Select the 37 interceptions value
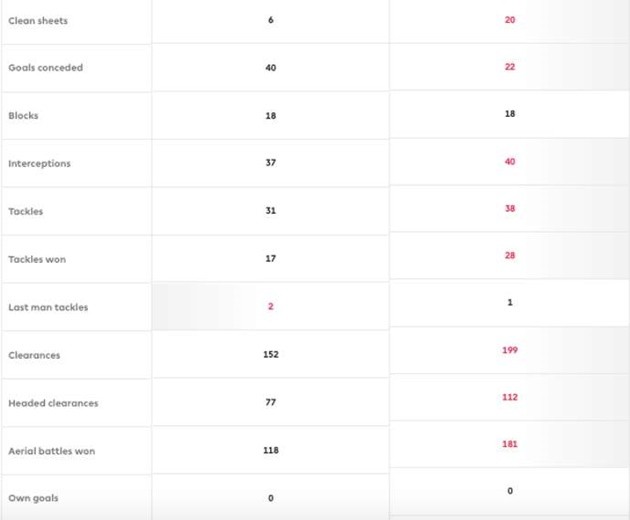The height and width of the screenshot is (520, 630). pos(271,163)
